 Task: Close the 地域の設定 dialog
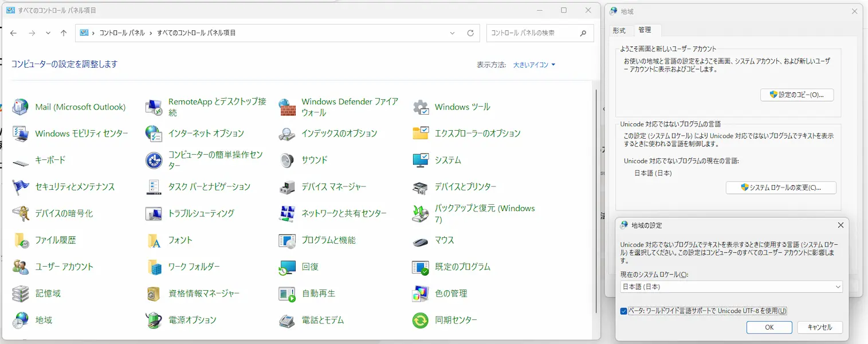840,225
